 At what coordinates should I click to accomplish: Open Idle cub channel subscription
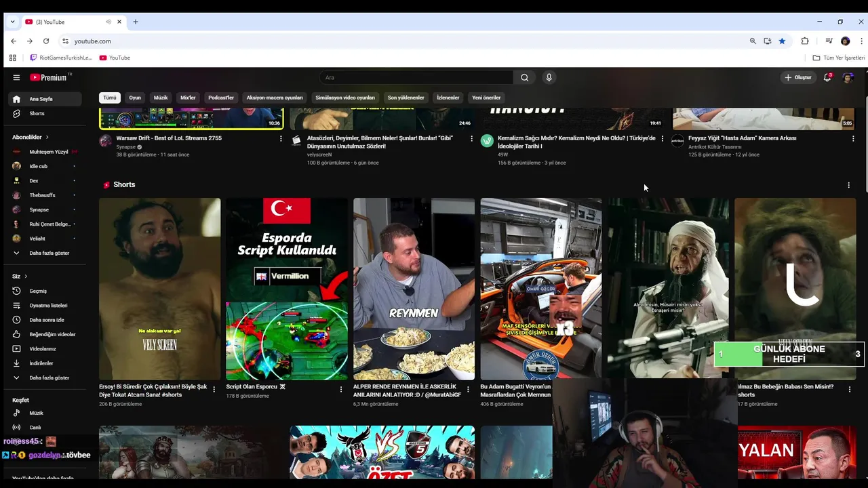45,166
